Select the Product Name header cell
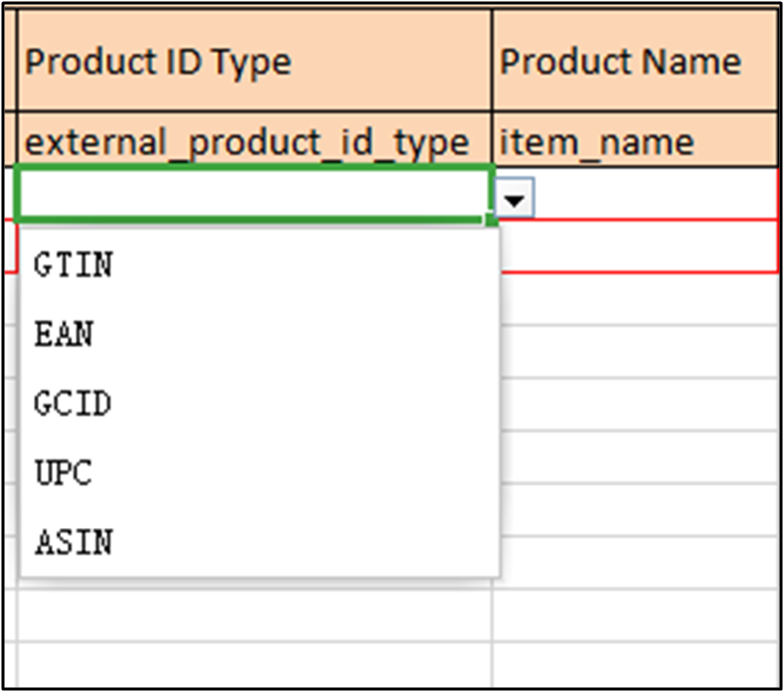 633,63
